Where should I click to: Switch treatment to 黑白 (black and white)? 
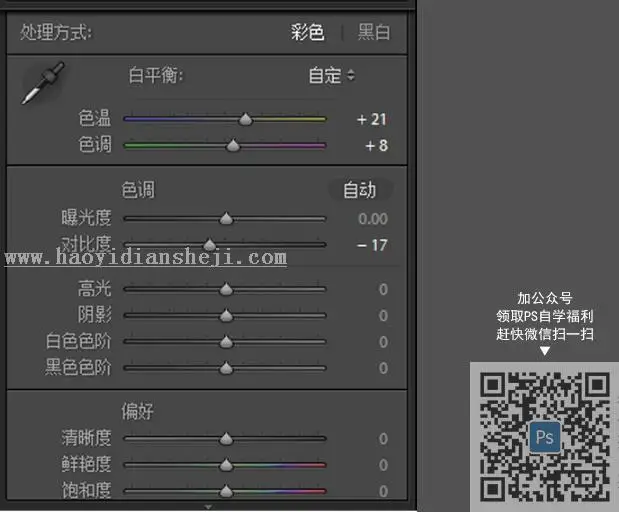pyautogui.click(x=374, y=32)
